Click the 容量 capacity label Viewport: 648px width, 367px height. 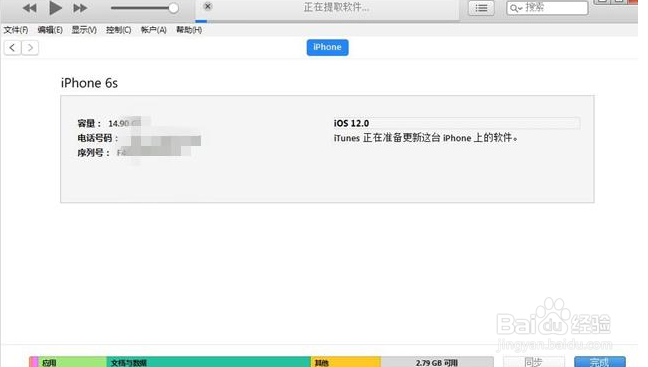(x=89, y=123)
